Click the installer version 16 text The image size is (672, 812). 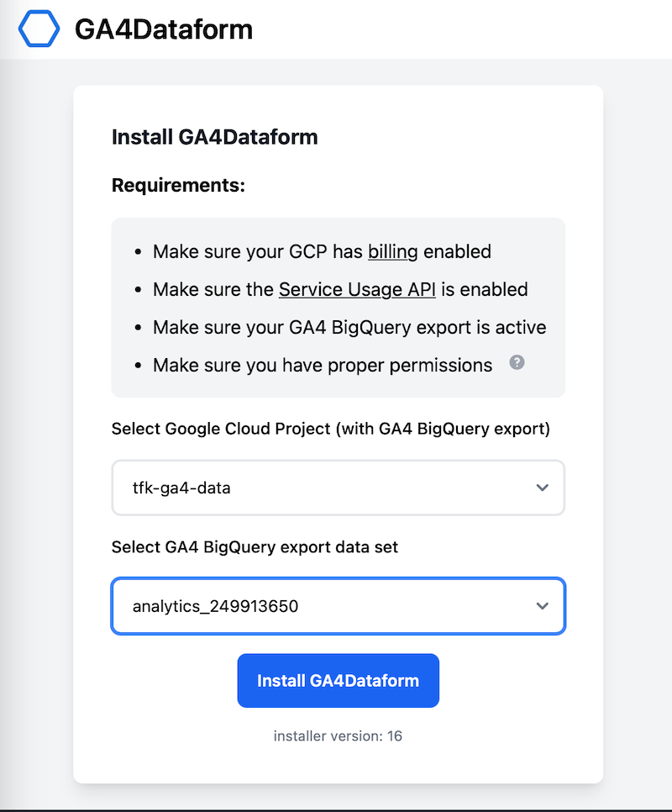point(338,736)
